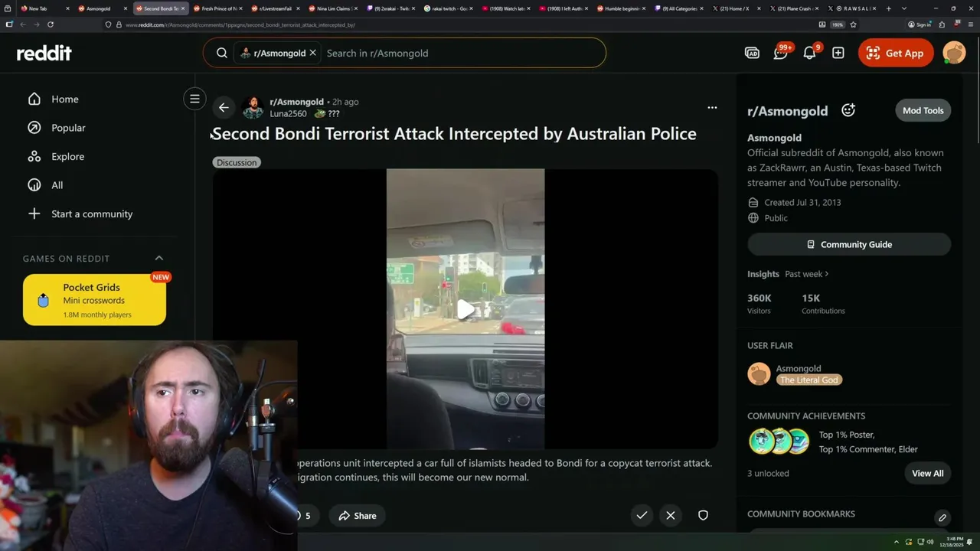Switch to the Plane Crash X tab
Screen dimensions: 980x551
794,8
